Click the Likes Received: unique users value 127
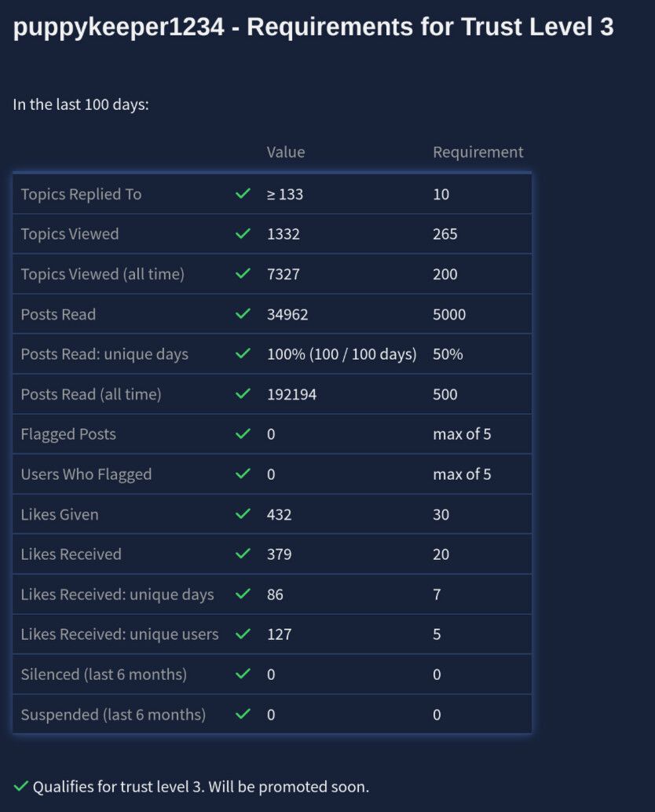 click(280, 635)
